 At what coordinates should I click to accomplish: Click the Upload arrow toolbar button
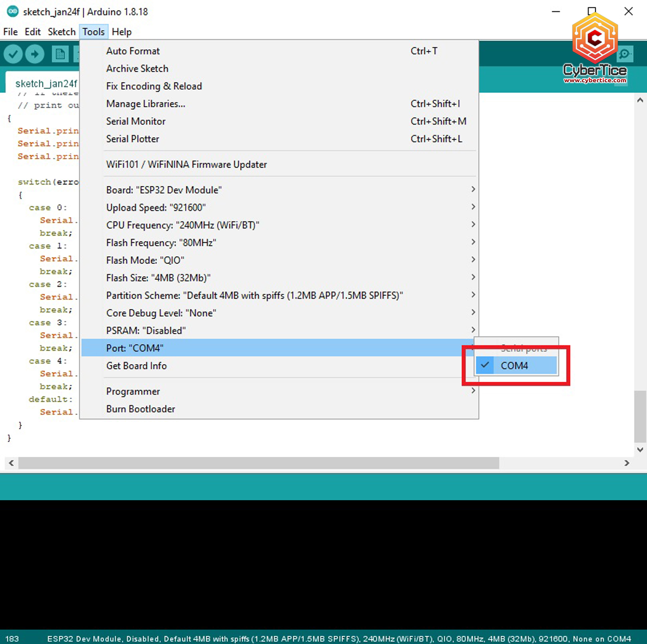(x=35, y=54)
